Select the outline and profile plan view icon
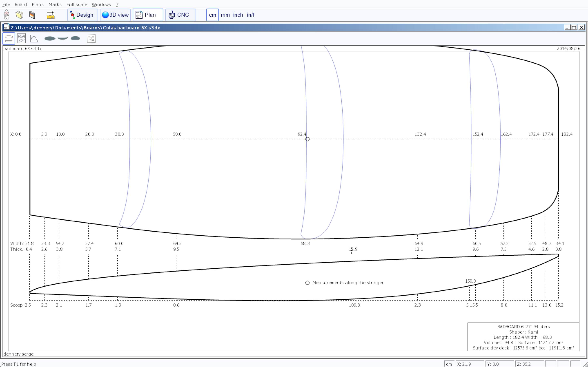 (9, 39)
